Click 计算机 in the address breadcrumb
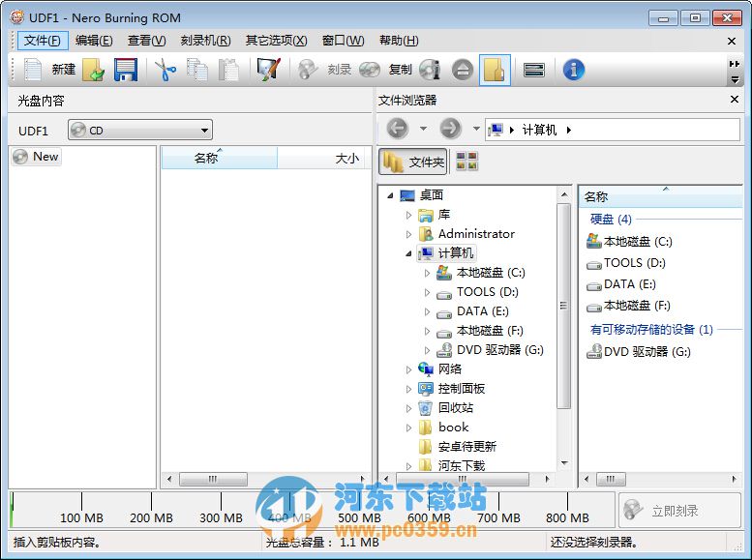 (539, 130)
